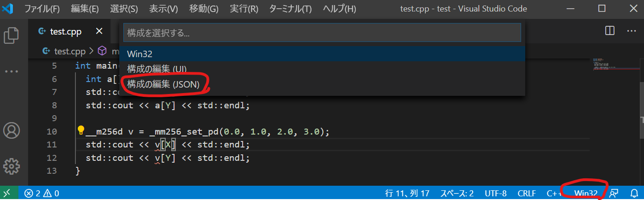Image resolution: width=644 pixels, height=200 pixels.
Task: Click errors and warnings count in status bar
Action: click(41, 194)
